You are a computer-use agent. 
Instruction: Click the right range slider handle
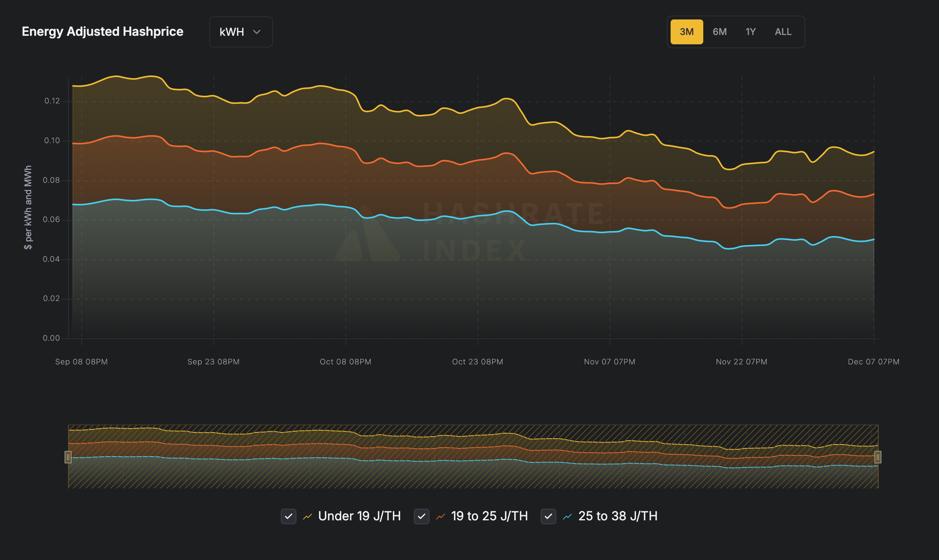878,457
